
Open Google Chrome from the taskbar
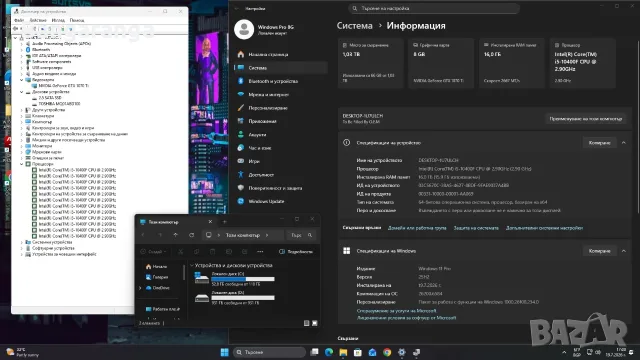tap(387, 352)
